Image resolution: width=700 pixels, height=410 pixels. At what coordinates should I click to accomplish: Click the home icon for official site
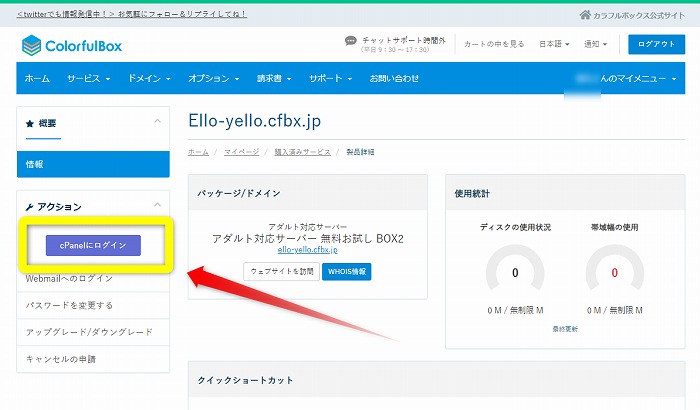585,15
